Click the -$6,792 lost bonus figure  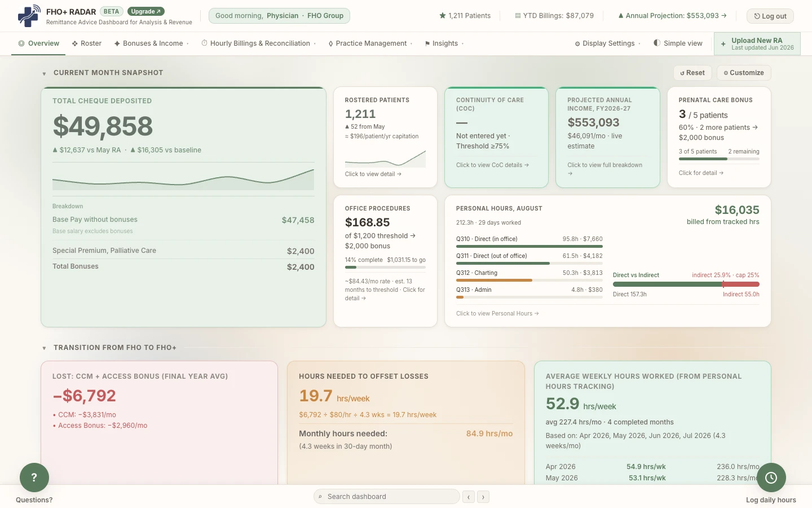click(84, 396)
